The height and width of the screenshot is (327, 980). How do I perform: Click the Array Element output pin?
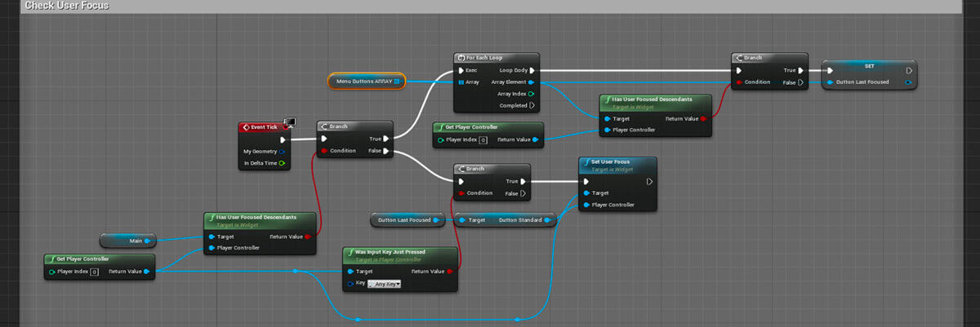[532, 82]
